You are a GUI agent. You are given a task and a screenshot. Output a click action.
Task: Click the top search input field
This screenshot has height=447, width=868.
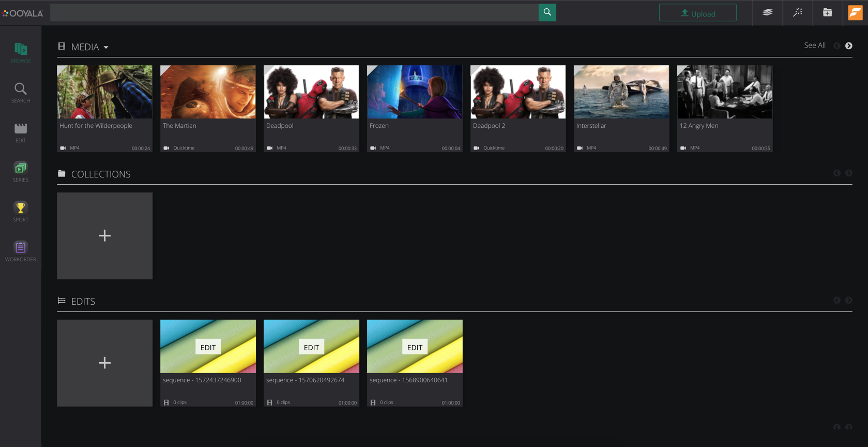[294, 12]
